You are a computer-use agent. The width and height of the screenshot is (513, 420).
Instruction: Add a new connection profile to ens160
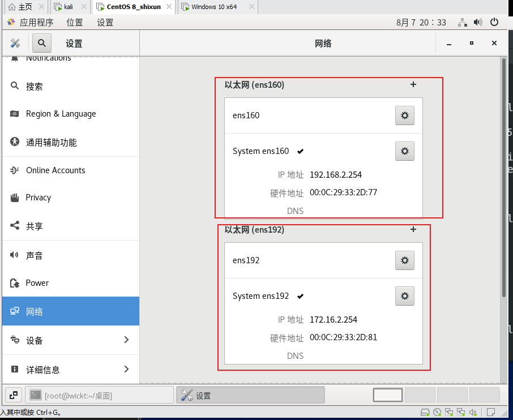pyautogui.click(x=413, y=84)
